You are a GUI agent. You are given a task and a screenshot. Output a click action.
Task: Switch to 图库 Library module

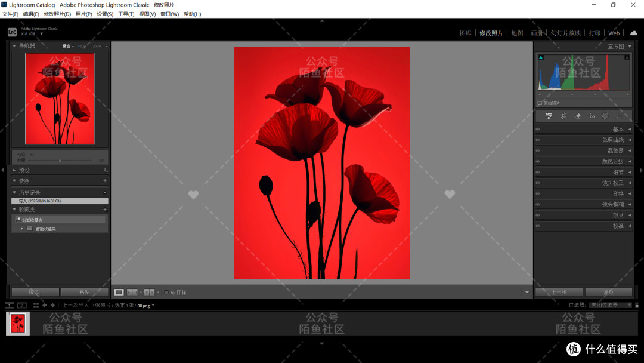point(465,33)
